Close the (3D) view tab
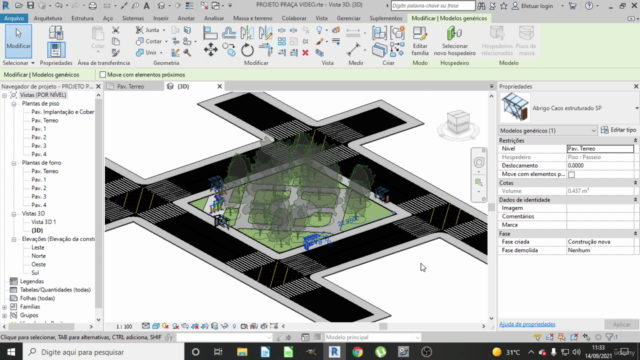 click(219, 87)
